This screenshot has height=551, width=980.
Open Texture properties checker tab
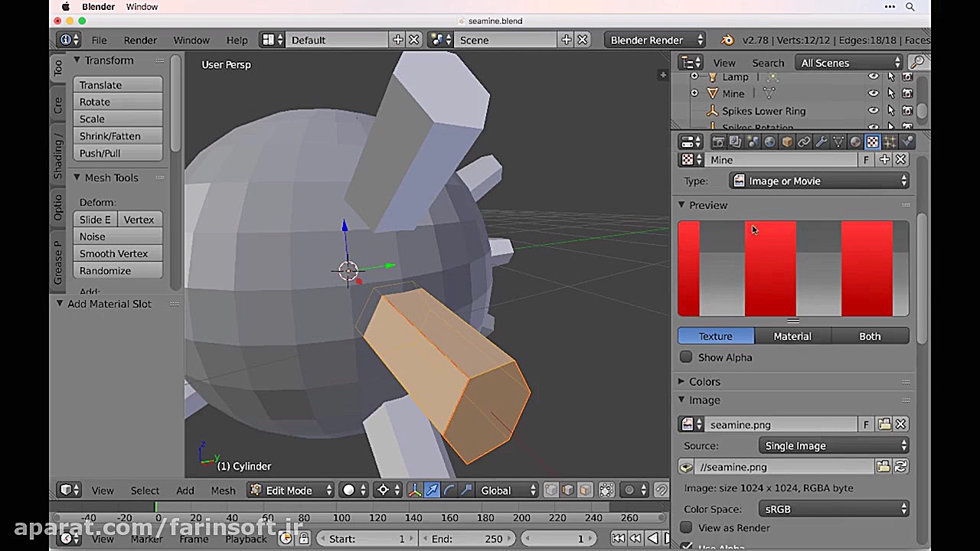pos(873,142)
